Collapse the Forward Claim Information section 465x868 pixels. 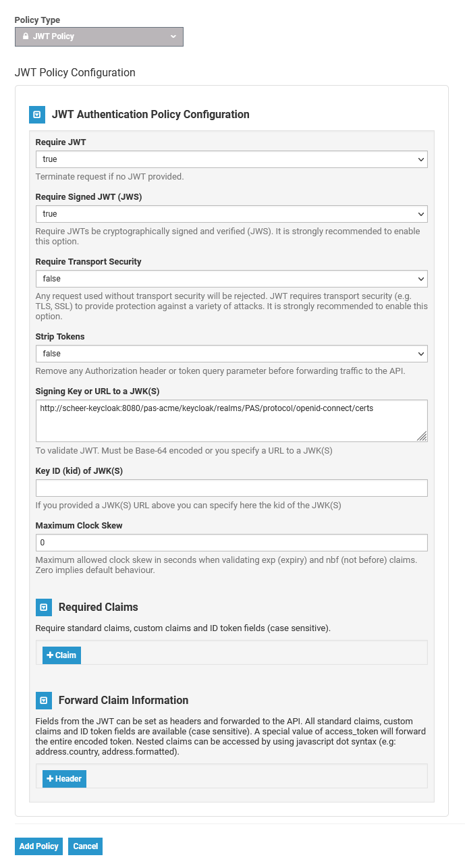44,701
